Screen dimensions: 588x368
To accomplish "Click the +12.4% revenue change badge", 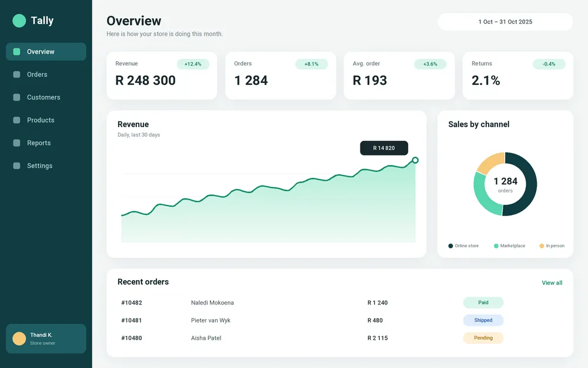I will tap(193, 64).
